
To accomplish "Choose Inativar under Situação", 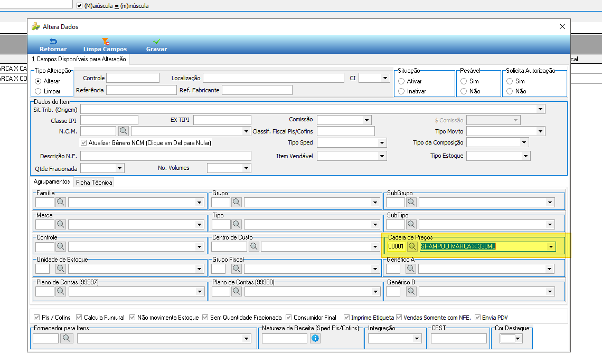I will pos(401,91).
